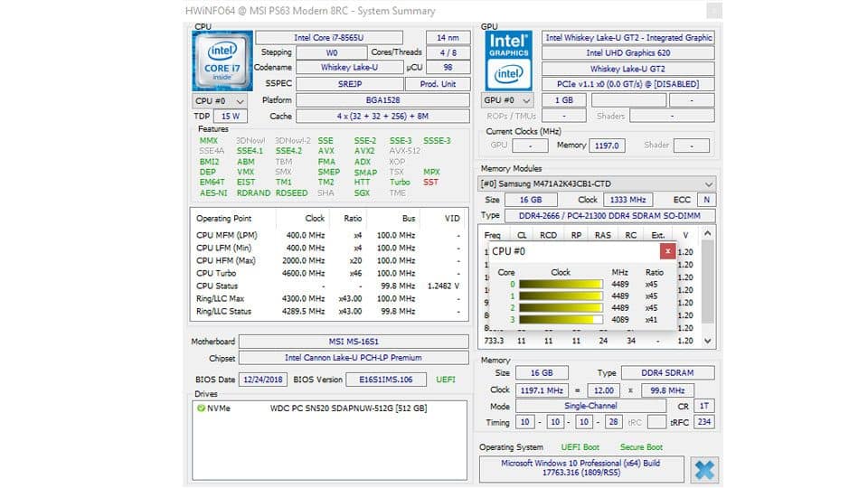The image size is (868, 488).
Task: Click the Core 0 clock bar
Action: [561, 285]
